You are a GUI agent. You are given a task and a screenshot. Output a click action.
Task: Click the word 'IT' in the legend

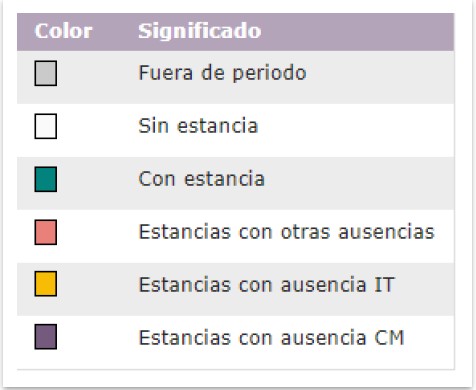(384, 285)
